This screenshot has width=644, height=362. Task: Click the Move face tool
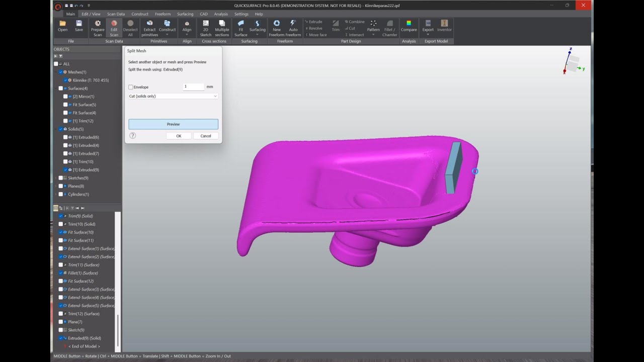coord(316,35)
